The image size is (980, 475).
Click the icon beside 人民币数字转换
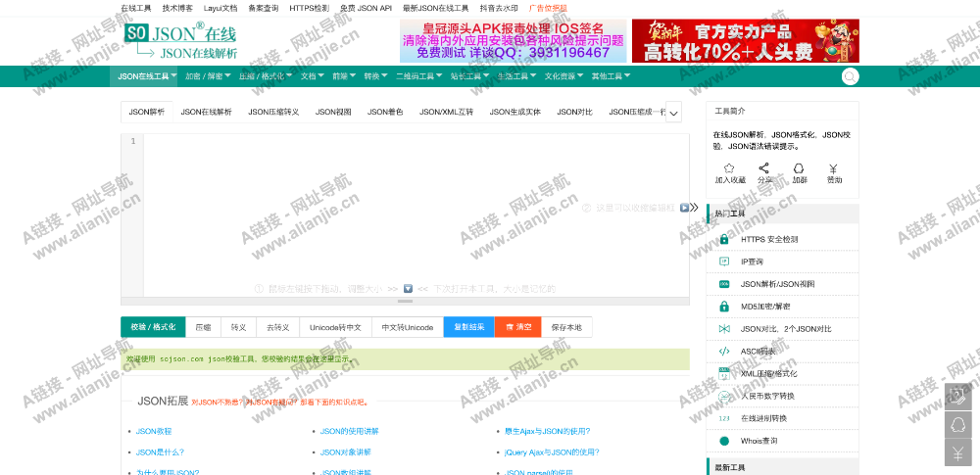tap(724, 397)
